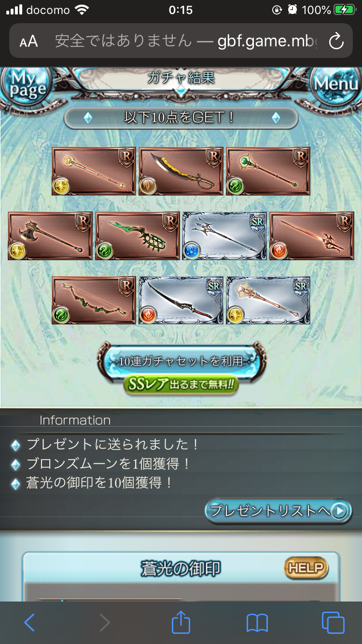Select the R green wind bow weapon

coord(94,300)
